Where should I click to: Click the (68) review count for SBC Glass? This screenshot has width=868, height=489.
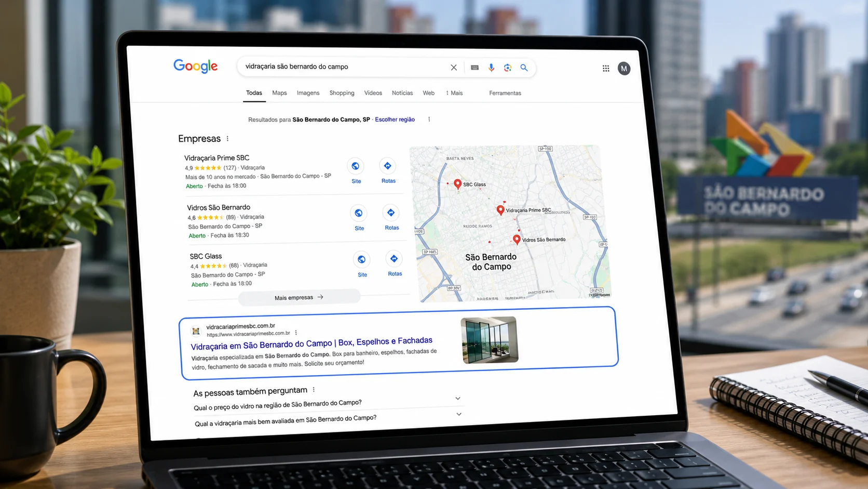pyautogui.click(x=234, y=266)
